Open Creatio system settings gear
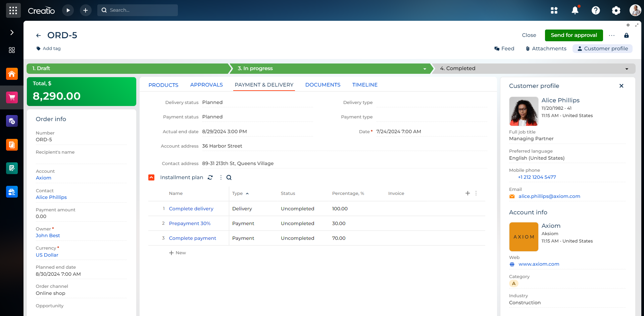Image resolution: width=644 pixels, height=316 pixels. 616,10
